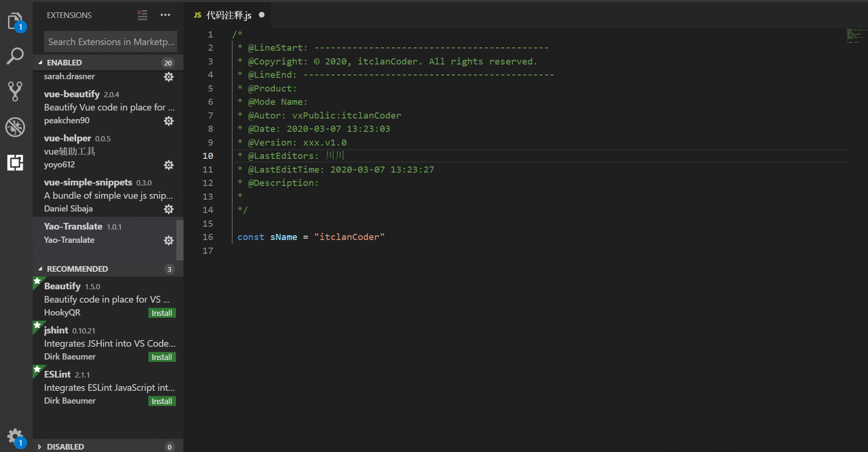Click the ENABLED count badge 20
Screen dimensions: 868x452
[x=168, y=63]
